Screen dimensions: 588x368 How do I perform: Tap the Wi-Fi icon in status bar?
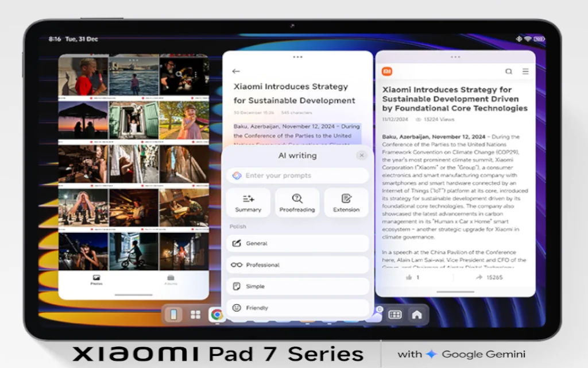tap(528, 39)
